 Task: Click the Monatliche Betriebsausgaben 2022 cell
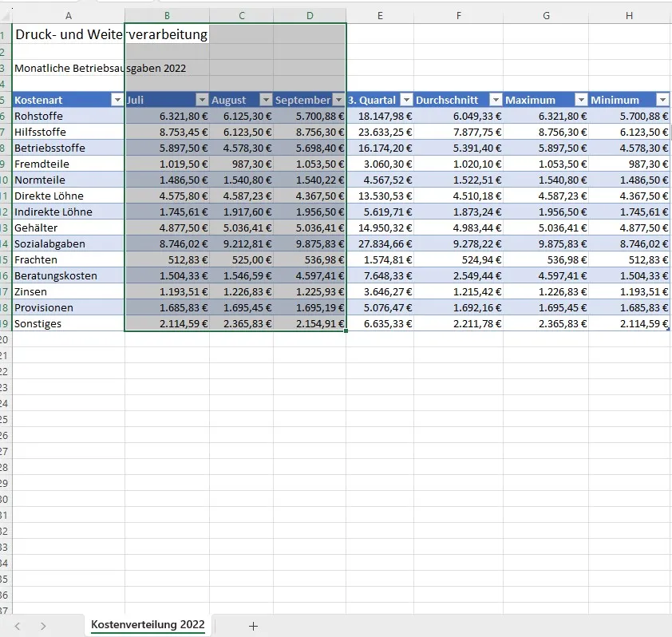68,68
